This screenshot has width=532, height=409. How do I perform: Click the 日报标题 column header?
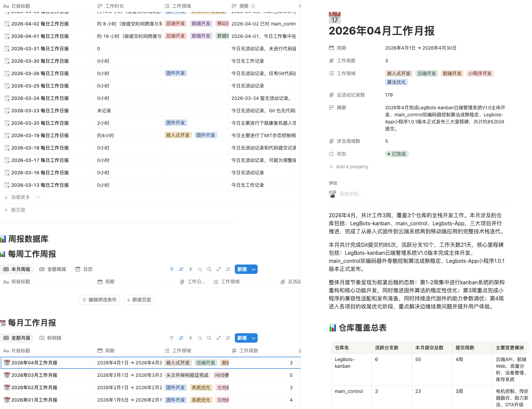pyautogui.click(x=17, y=6)
